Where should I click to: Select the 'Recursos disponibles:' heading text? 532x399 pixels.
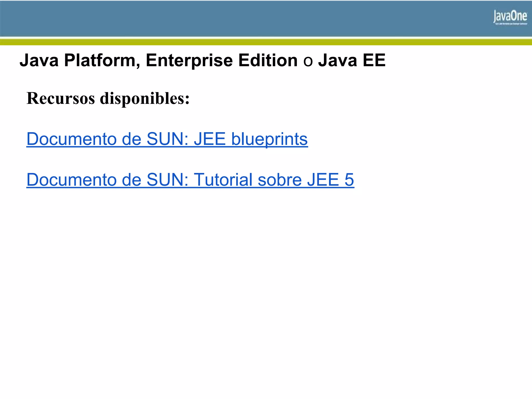click(x=108, y=98)
